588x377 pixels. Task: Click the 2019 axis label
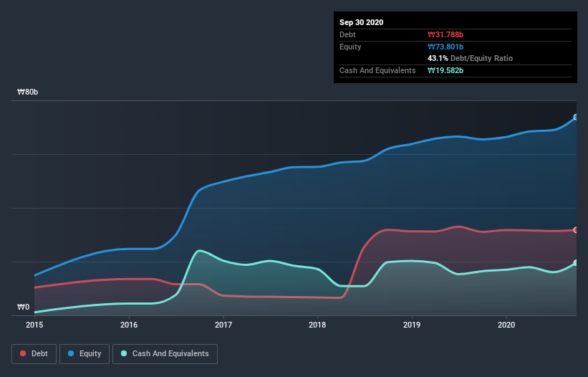pos(412,325)
